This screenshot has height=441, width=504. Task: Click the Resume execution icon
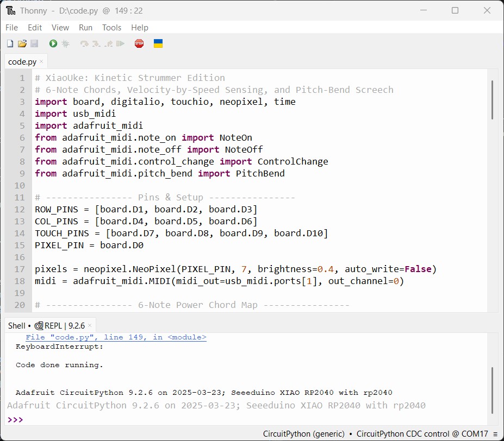[x=121, y=43]
